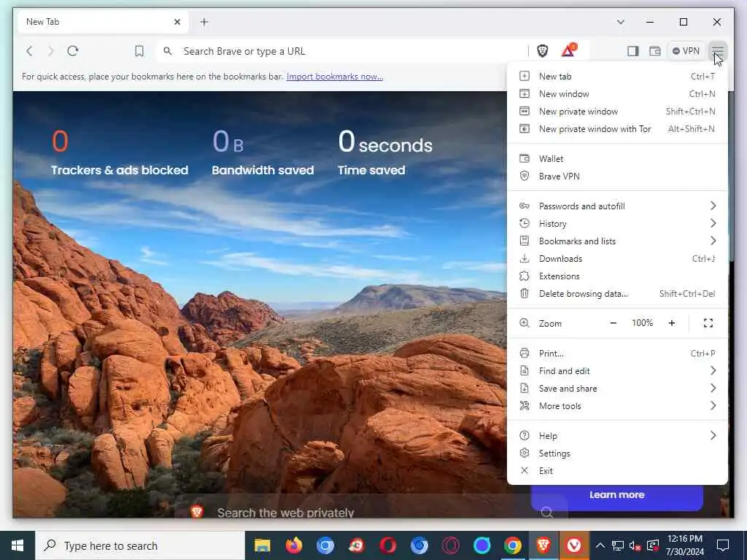
Task: Click the address bar search magnifier icon
Action: [168, 51]
